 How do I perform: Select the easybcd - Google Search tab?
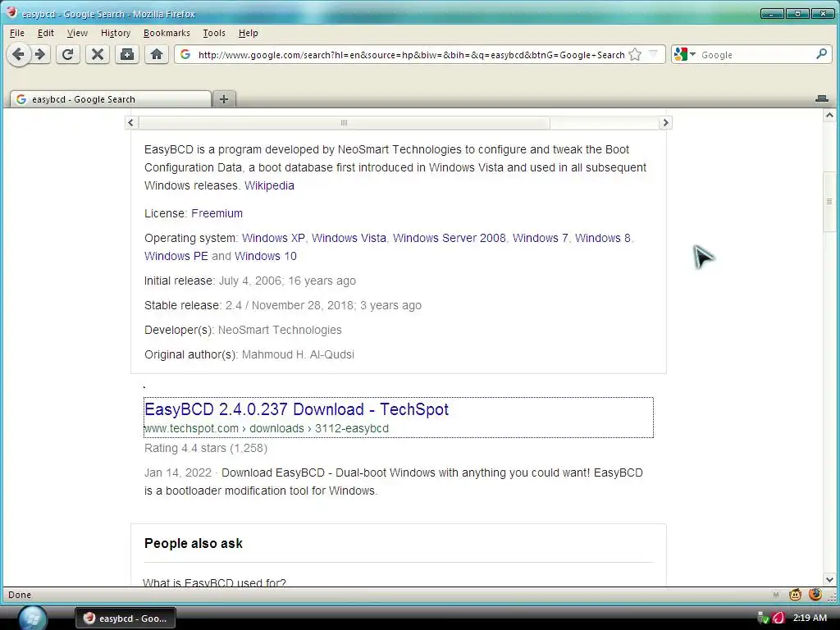point(111,99)
